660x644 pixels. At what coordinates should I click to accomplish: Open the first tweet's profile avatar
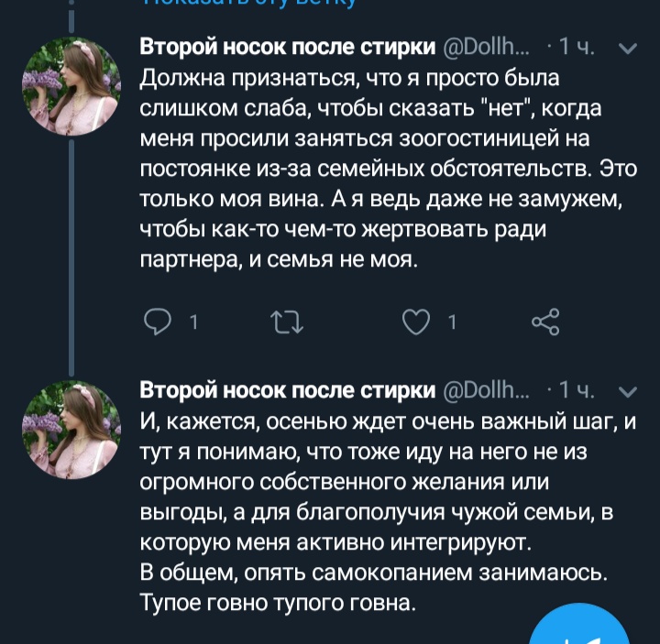point(71,86)
